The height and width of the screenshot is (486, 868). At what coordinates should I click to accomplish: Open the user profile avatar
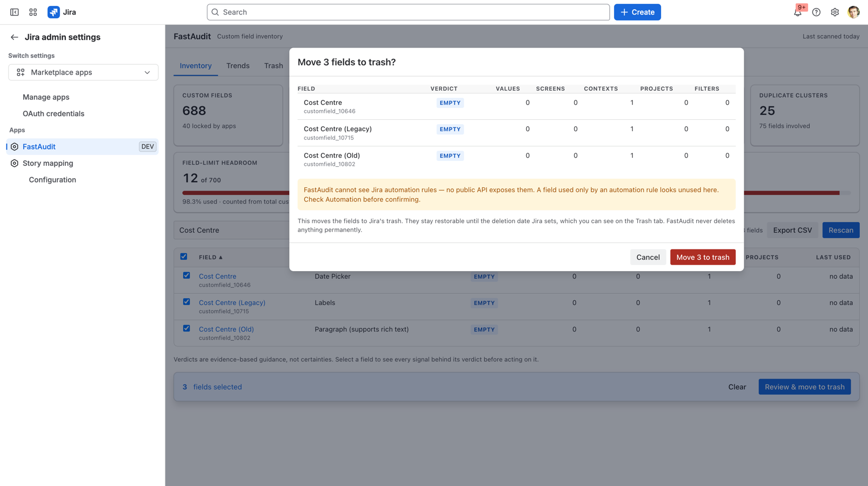853,12
